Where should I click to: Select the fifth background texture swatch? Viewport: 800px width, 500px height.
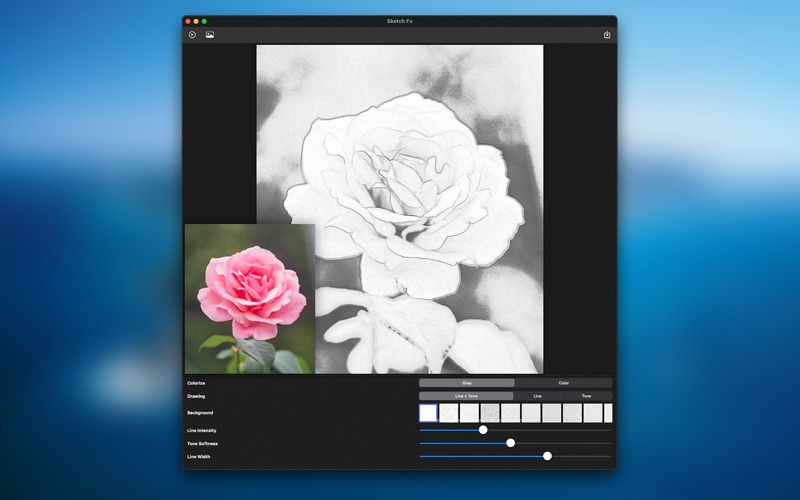click(x=510, y=413)
